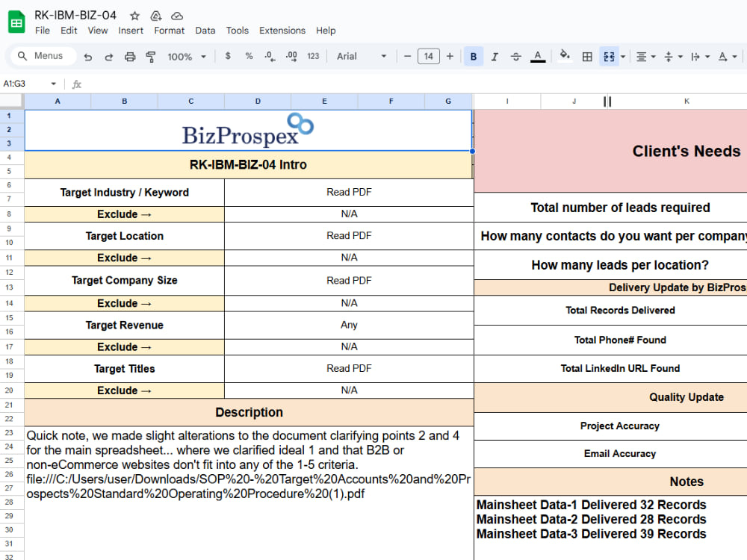Image resolution: width=747 pixels, height=560 pixels.
Task: Select the 'Target Industry / Keyword' cell
Action: pyautogui.click(x=124, y=193)
